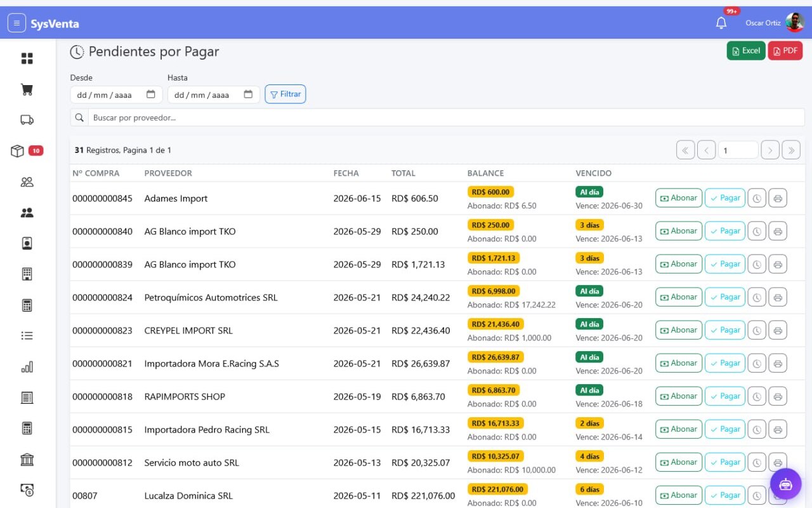Click Abonar for CREYPEL IMPORT SRL
This screenshot has height=508, width=812.
tap(679, 330)
